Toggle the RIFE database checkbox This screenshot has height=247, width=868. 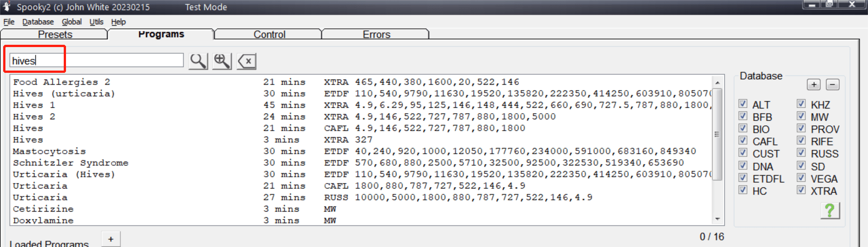(x=801, y=140)
